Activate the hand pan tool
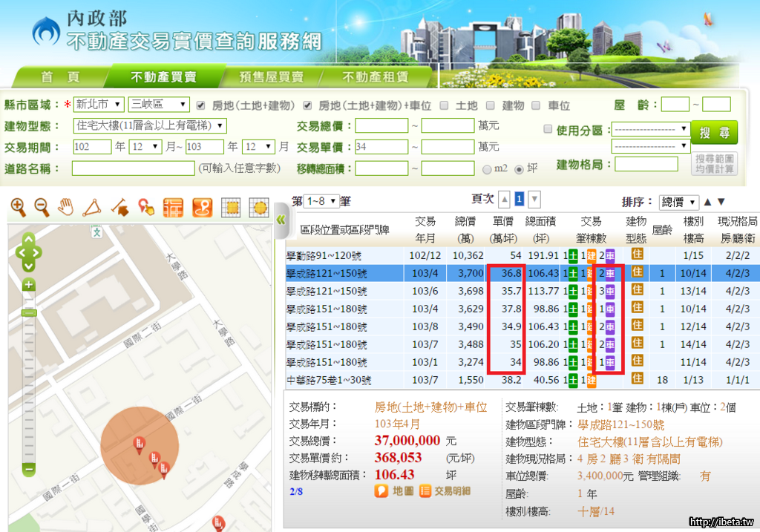Screen dimensions: 760x532 click(66, 207)
